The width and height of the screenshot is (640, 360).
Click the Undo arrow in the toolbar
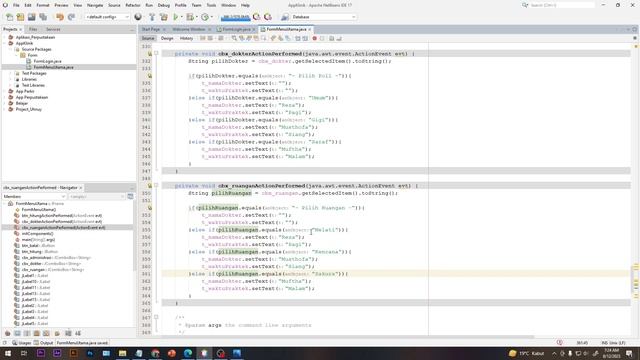click(60, 17)
